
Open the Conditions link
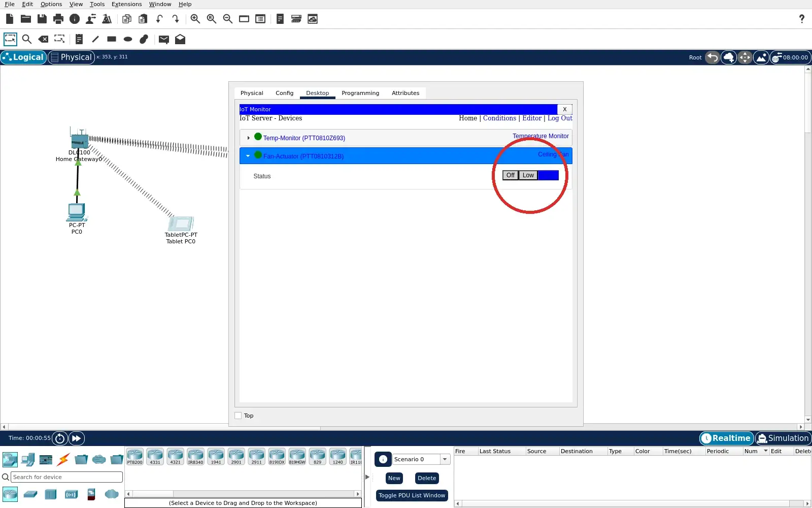tap(499, 118)
